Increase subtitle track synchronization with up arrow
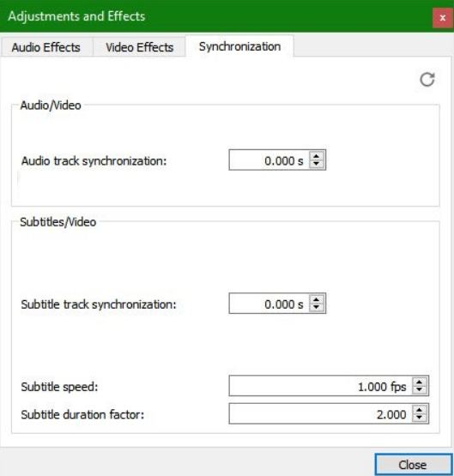 tap(317, 299)
